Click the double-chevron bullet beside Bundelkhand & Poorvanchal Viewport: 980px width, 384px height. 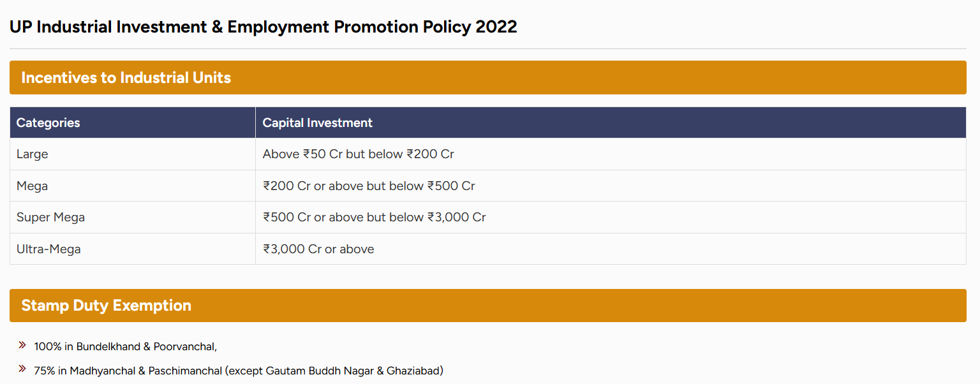tap(22, 345)
